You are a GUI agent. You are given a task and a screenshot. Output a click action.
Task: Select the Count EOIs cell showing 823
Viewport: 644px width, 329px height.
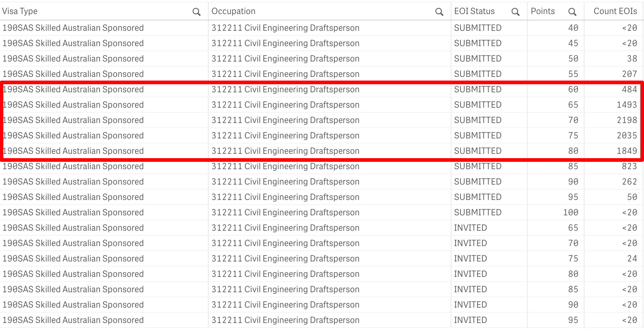(x=629, y=167)
